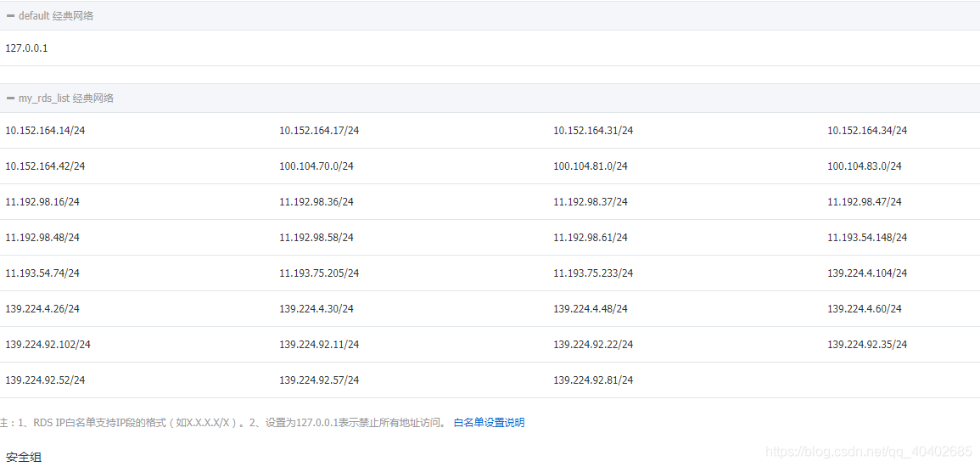Select IP 11.192.98.37/24
The height and width of the screenshot is (467, 980).
591,202
